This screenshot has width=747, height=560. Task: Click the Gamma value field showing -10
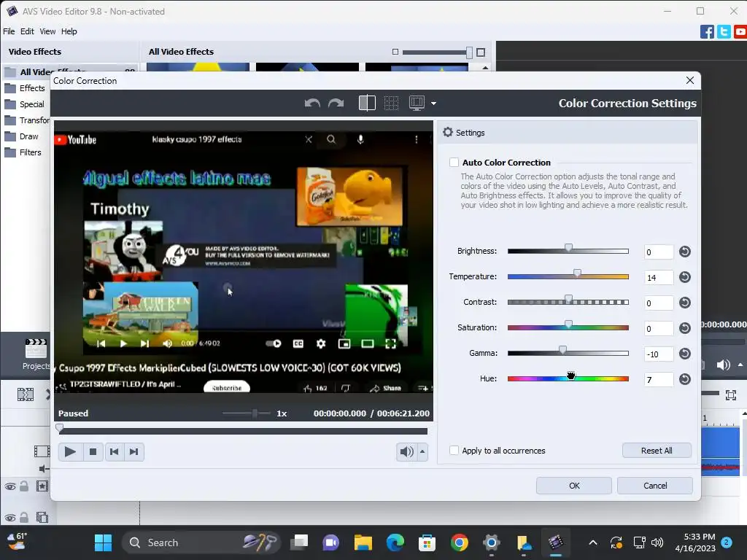pyautogui.click(x=659, y=354)
